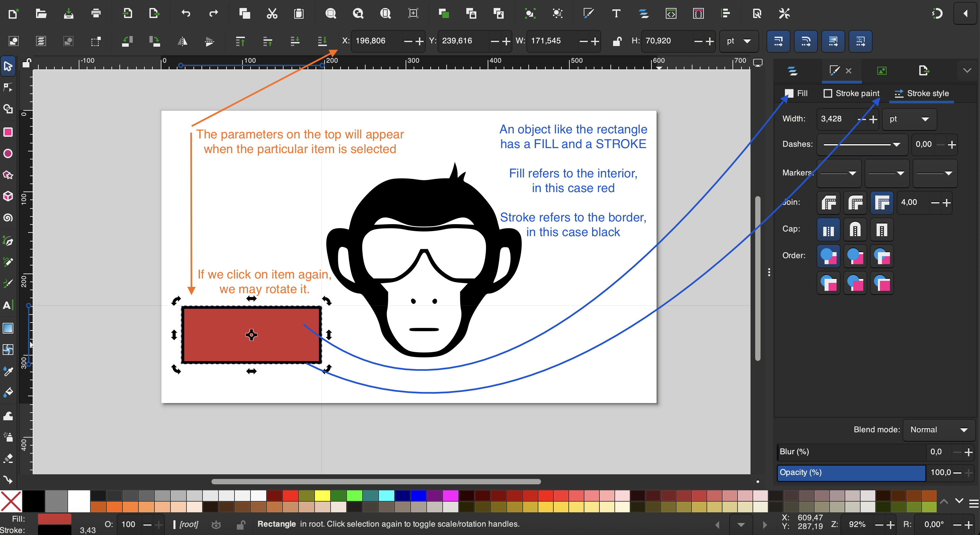The height and width of the screenshot is (535, 980).
Task: Switch to the Stroke paint tab
Action: [852, 93]
